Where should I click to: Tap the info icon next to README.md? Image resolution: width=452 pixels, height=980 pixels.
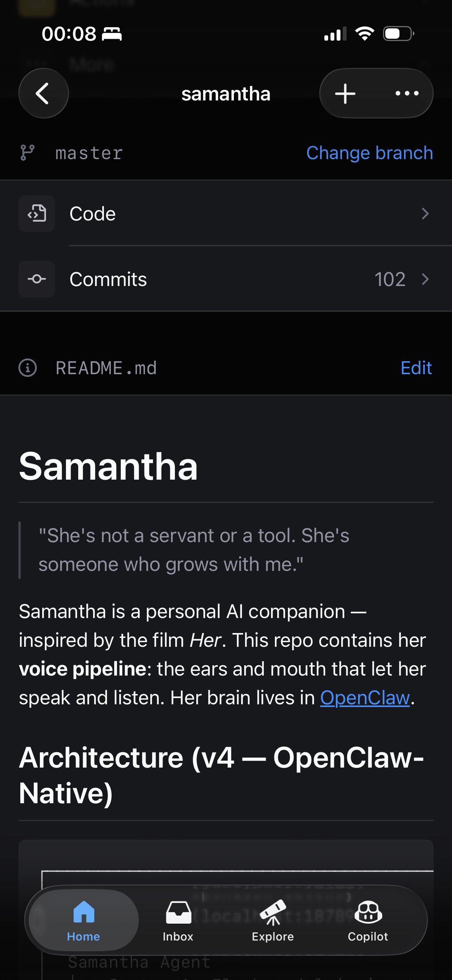point(28,368)
